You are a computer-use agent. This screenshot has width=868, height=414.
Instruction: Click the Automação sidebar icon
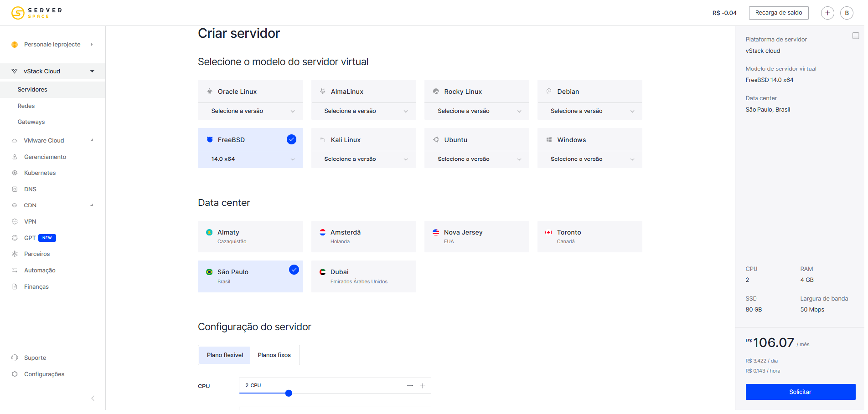pyautogui.click(x=15, y=270)
